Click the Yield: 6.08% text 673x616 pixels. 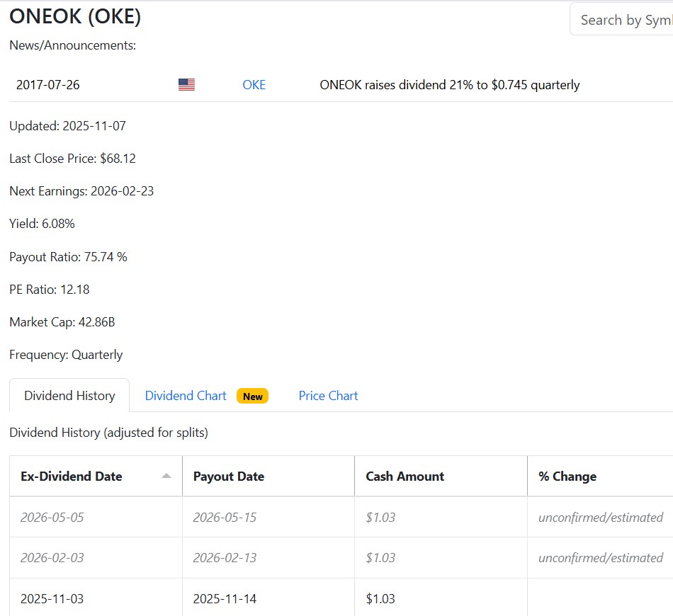click(x=42, y=224)
